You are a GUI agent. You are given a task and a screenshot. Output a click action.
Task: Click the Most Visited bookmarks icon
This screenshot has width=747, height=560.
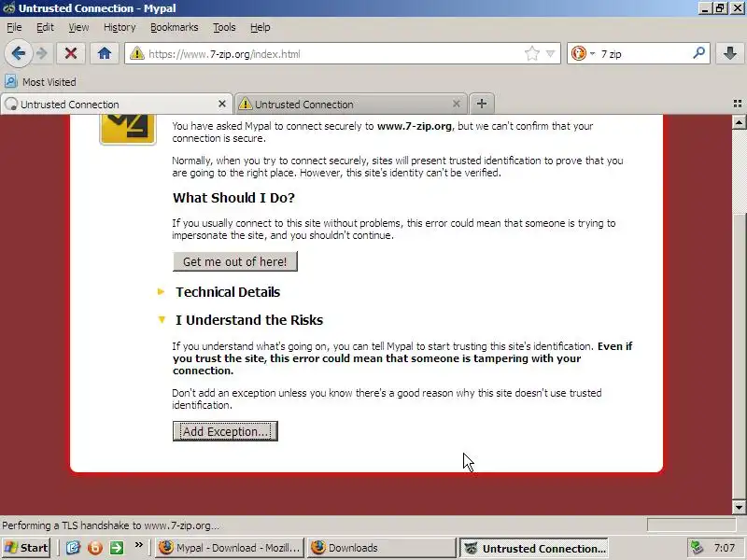pos(11,81)
